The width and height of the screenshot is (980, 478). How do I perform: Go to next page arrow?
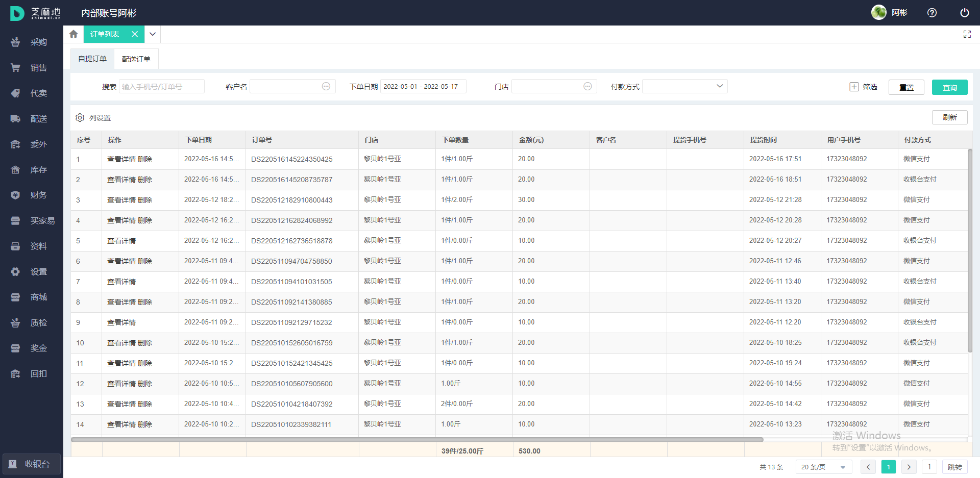909,467
